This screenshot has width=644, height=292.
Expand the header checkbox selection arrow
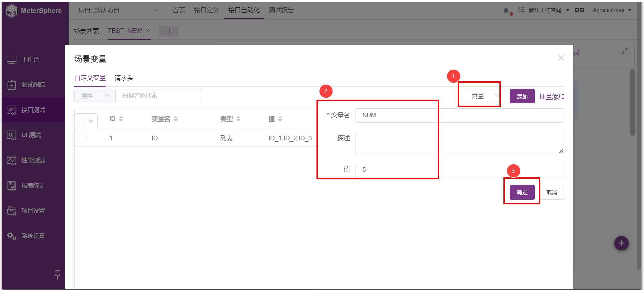pyautogui.click(x=91, y=121)
